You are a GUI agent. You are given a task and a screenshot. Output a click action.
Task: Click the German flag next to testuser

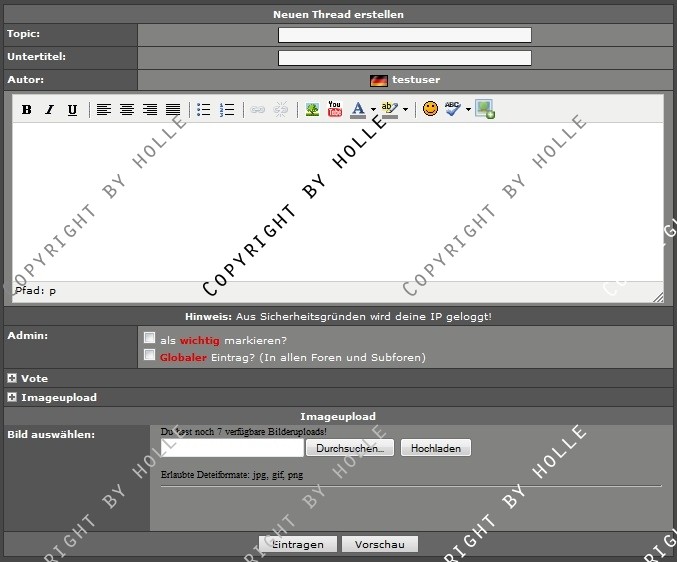[379, 80]
